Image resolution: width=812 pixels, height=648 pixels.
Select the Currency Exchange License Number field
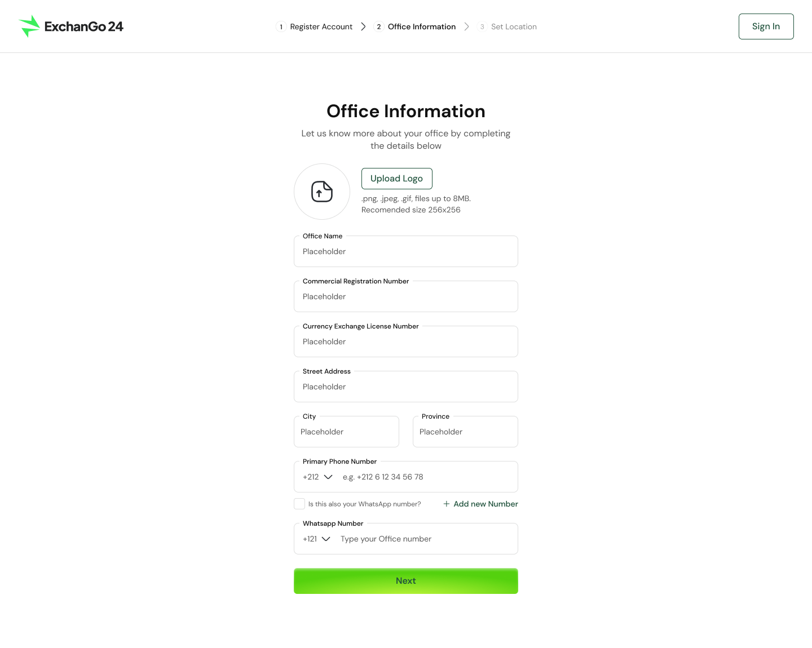pyautogui.click(x=405, y=342)
